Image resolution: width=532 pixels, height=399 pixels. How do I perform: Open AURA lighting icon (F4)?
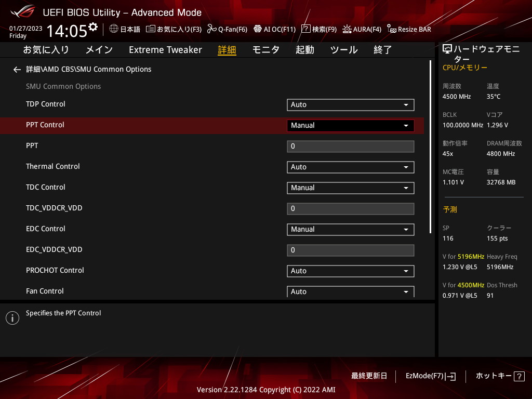tap(347, 29)
